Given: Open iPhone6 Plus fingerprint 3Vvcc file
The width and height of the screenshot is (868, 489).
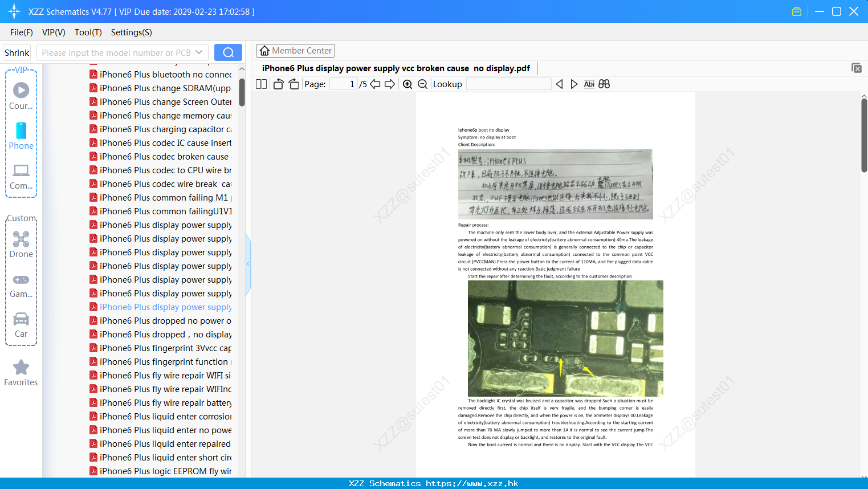Looking at the screenshot, I should pos(161,348).
